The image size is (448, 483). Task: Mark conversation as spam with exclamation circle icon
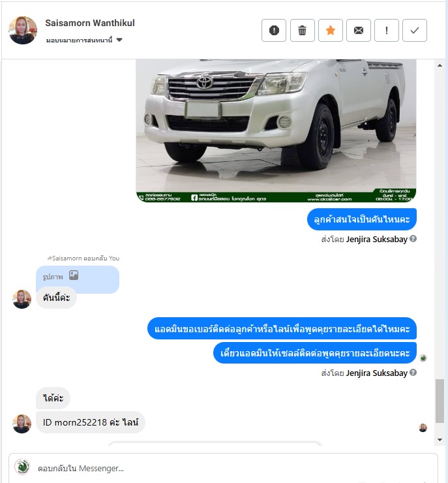pos(274,30)
